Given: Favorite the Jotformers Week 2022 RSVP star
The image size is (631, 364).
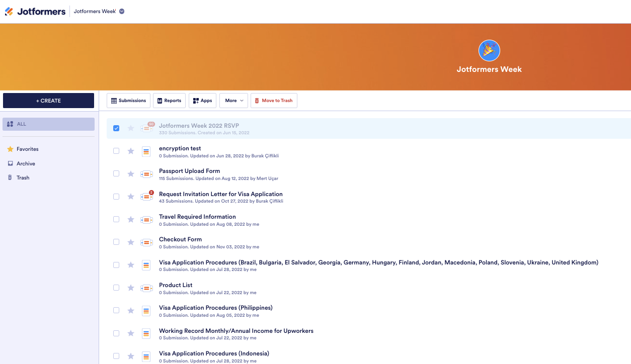Looking at the screenshot, I should coord(131,128).
